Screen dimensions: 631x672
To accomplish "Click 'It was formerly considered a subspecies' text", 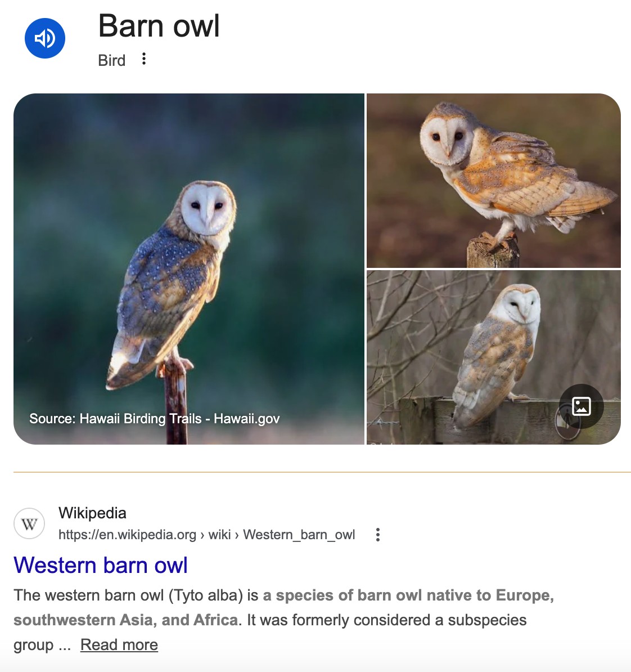I will coord(387,620).
